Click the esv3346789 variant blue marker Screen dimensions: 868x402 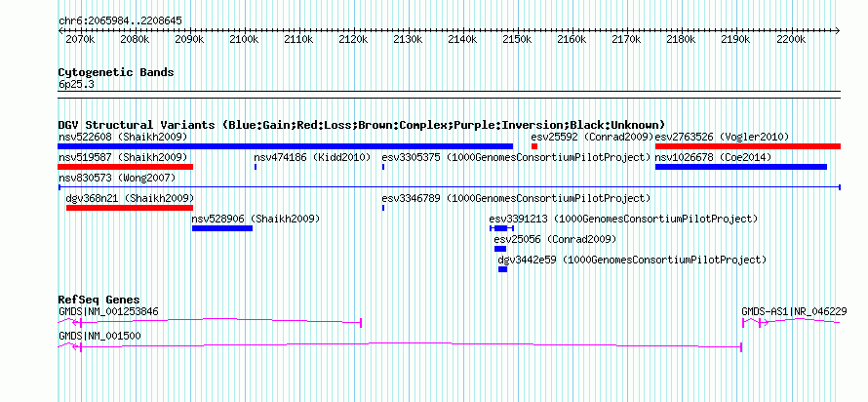[383, 208]
